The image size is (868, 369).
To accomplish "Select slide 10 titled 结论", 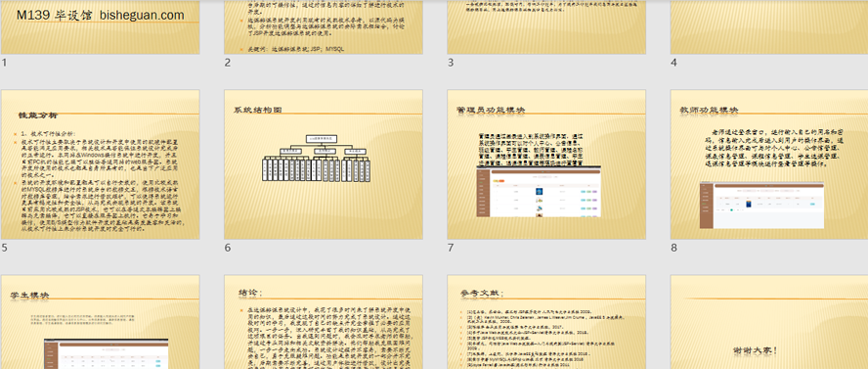I will click(x=324, y=322).
